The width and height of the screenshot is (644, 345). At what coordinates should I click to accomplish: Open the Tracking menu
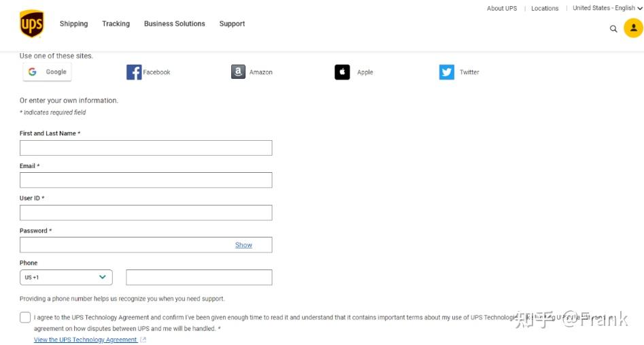coord(116,24)
